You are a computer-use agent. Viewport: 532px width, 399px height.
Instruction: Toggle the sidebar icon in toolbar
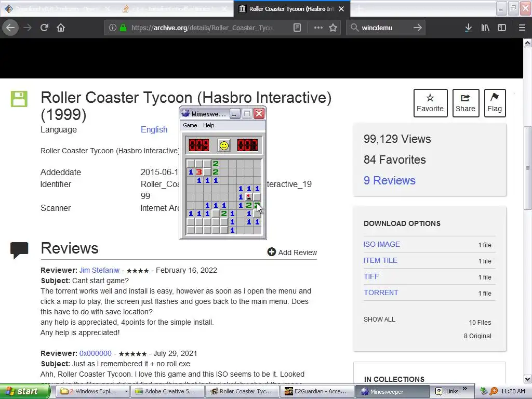click(x=502, y=28)
